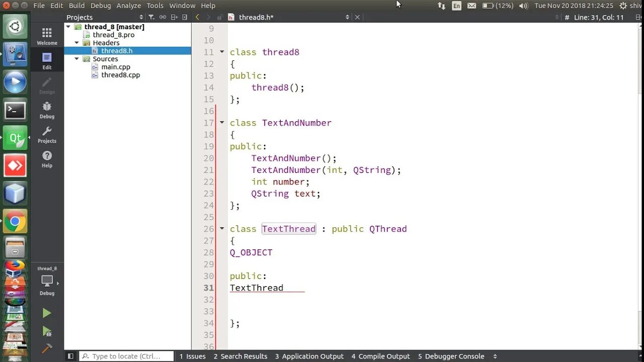Open the Debug mode in sidebar
This screenshot has height=362, width=644.
(47, 110)
